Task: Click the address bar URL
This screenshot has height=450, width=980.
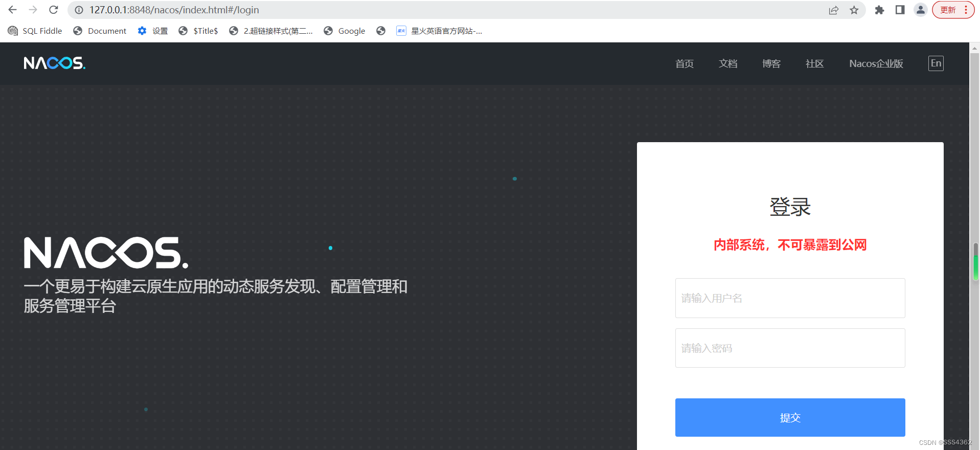Action: tap(174, 10)
